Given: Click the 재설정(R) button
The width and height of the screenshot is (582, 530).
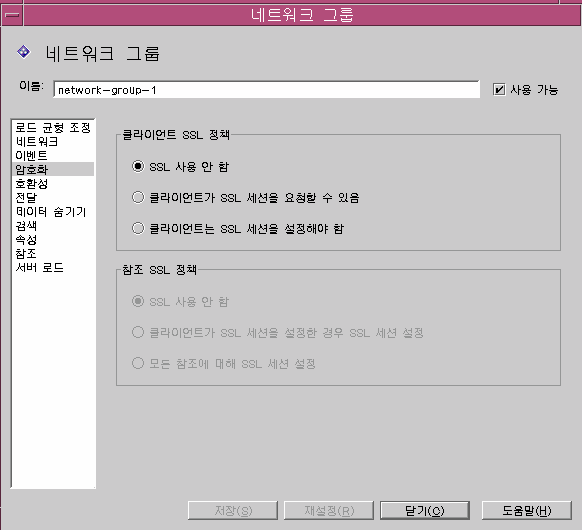Looking at the screenshot, I should [329, 511].
